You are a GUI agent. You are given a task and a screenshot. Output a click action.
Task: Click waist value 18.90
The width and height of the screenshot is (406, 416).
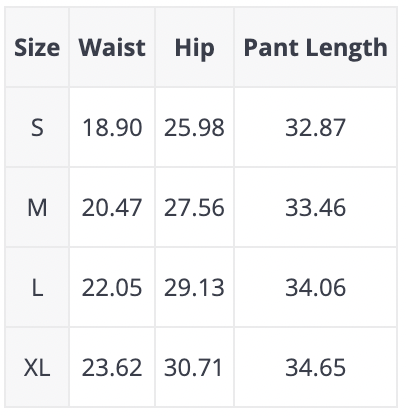(x=112, y=128)
